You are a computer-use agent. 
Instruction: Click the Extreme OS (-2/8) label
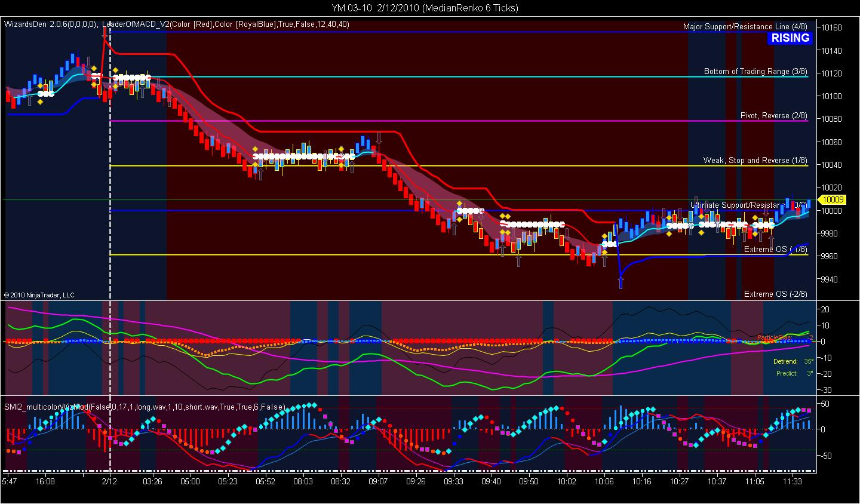point(775,294)
